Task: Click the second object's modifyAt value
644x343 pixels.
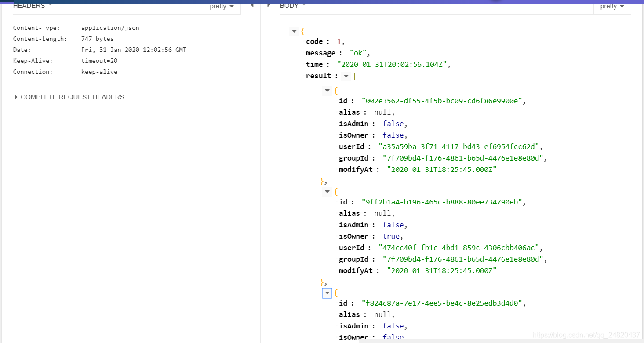Action: [442, 271]
